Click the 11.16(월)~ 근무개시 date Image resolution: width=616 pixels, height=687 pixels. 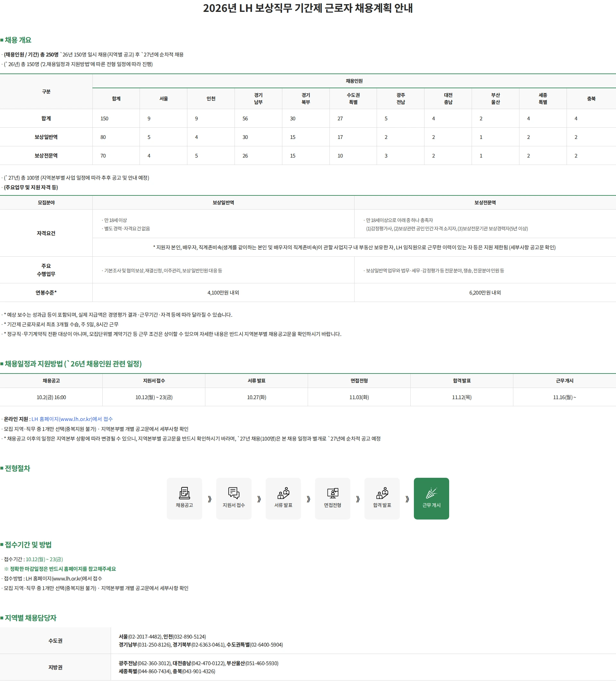point(564,397)
